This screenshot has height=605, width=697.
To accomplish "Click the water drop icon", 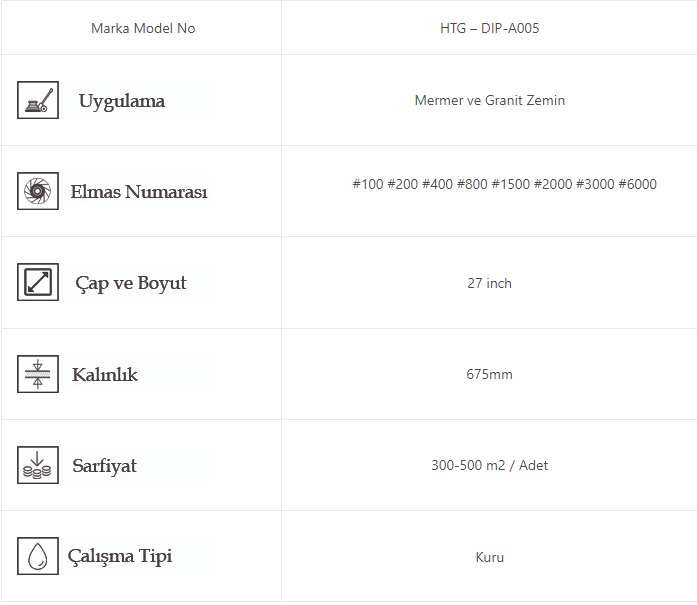I will (x=38, y=556).
